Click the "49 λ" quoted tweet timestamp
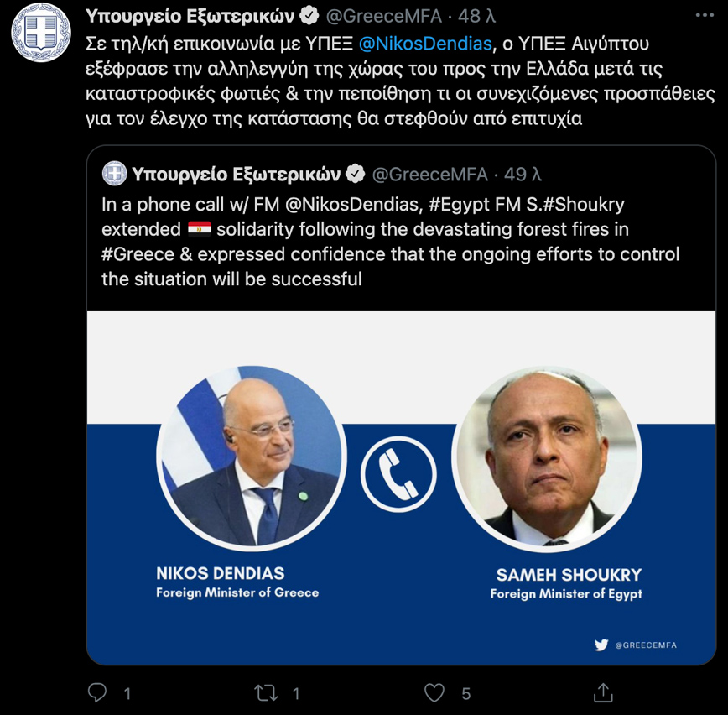 pyautogui.click(x=523, y=174)
